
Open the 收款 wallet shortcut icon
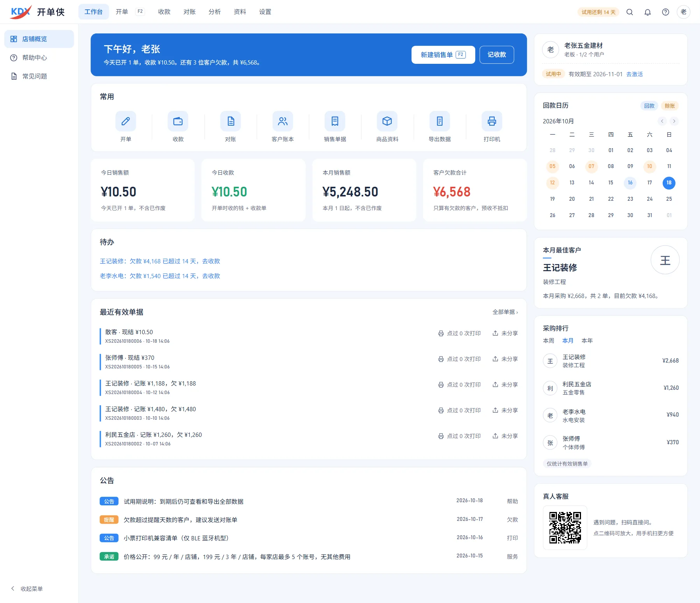click(178, 121)
